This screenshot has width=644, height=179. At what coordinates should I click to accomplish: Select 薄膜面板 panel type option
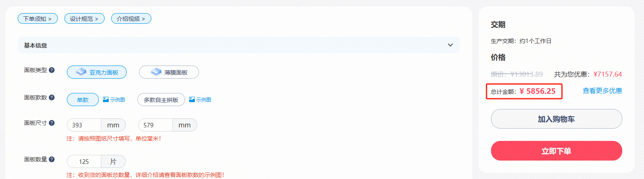tap(169, 72)
